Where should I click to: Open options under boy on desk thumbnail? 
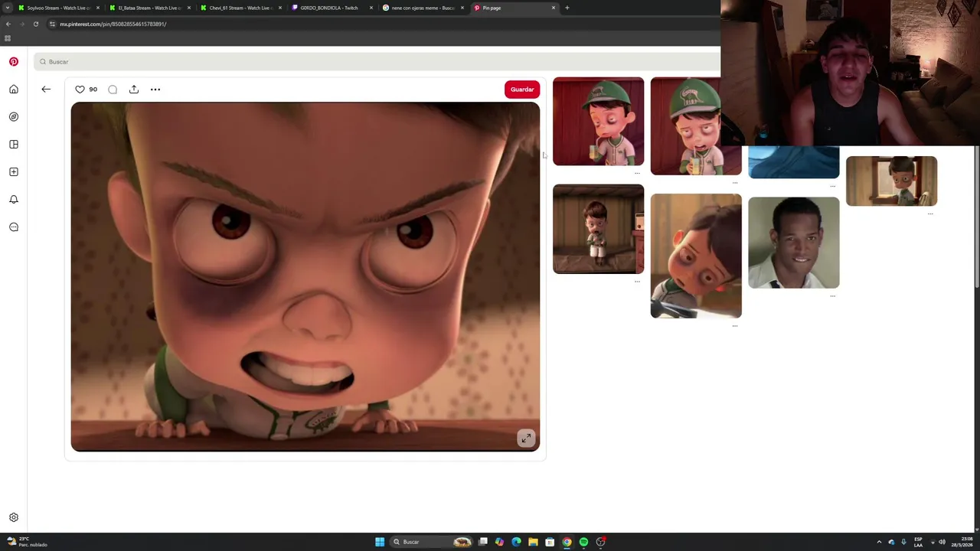tap(735, 326)
